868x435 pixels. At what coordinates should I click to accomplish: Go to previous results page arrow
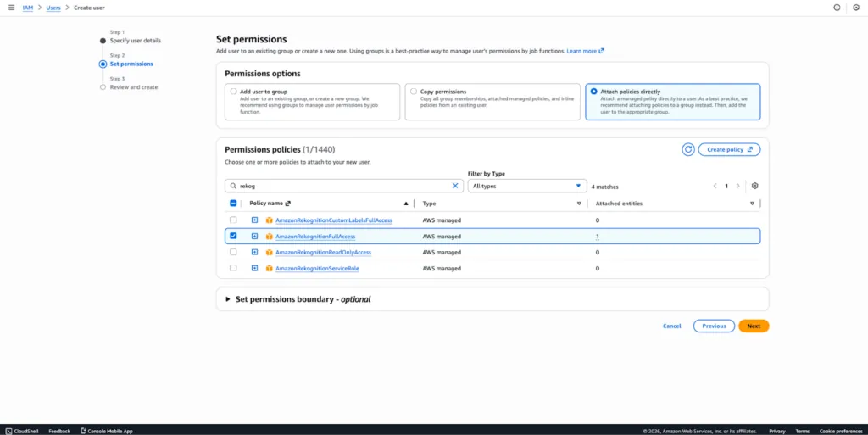point(715,186)
